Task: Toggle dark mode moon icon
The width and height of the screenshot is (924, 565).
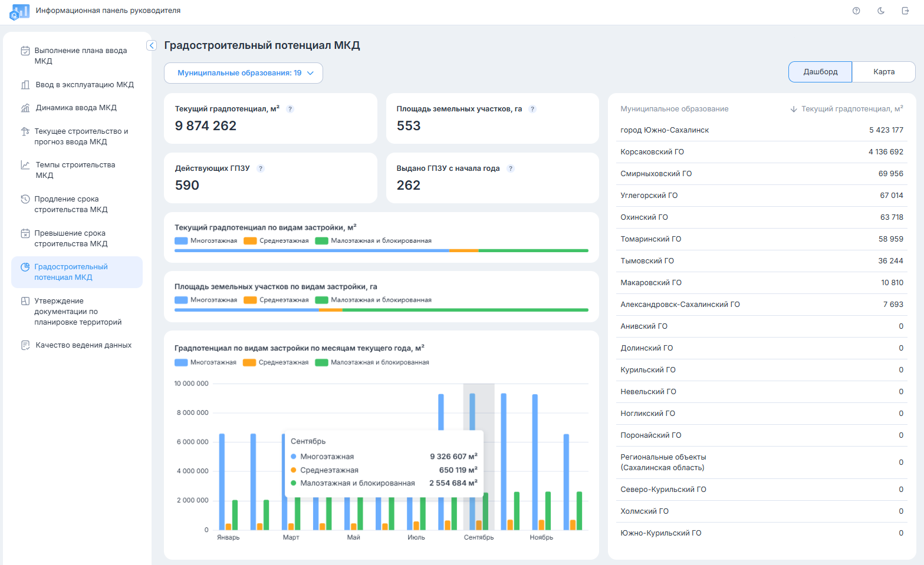Action: point(881,11)
